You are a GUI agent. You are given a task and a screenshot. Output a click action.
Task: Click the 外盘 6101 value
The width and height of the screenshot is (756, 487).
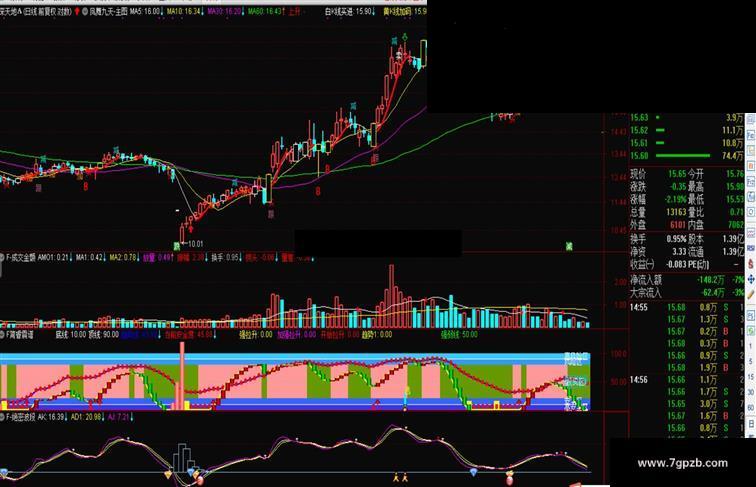(677, 225)
